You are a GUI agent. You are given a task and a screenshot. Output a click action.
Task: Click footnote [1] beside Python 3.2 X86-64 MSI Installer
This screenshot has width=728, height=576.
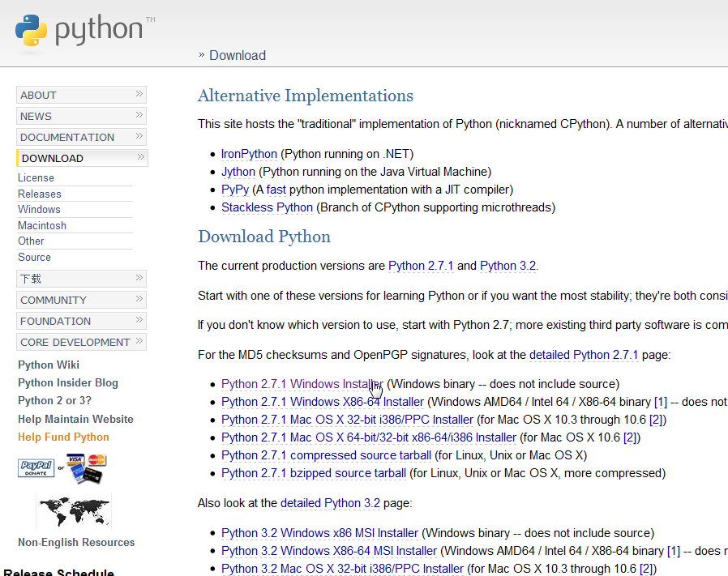click(674, 550)
